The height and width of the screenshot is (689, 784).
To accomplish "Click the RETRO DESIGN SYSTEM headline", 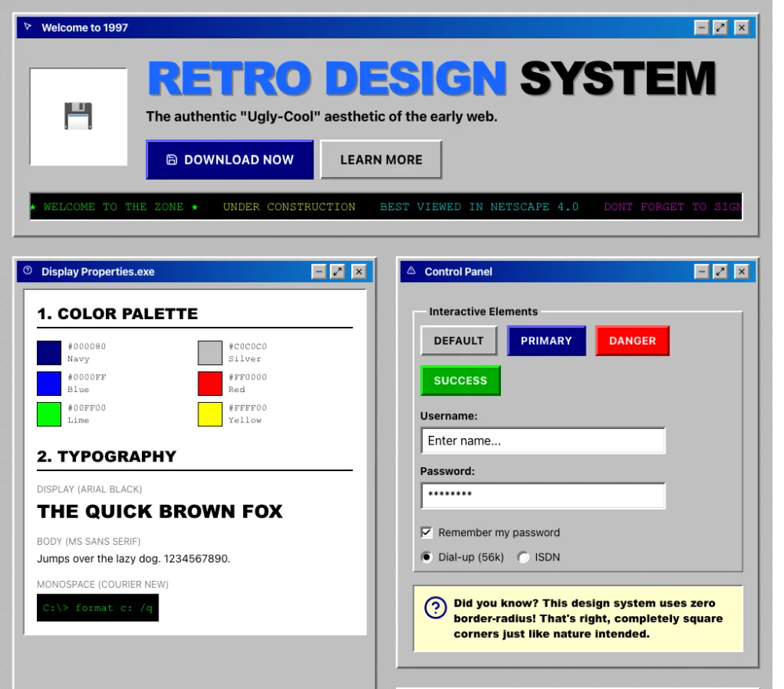I will pyautogui.click(x=432, y=78).
